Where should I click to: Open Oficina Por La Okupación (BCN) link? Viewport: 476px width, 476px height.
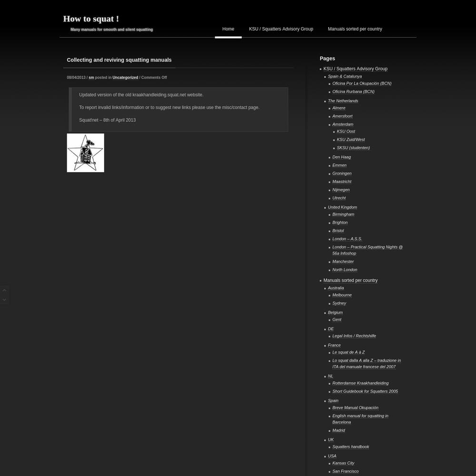point(362,83)
